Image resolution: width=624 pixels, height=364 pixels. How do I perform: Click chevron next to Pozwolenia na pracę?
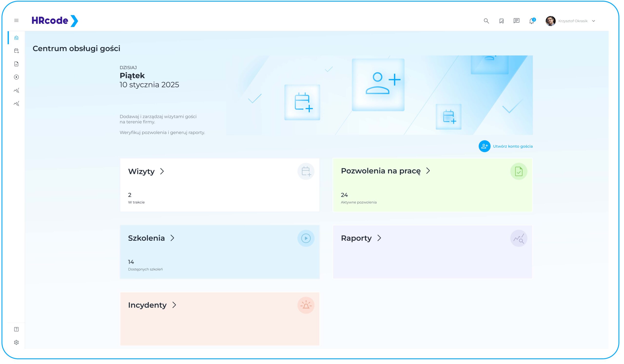point(428,171)
